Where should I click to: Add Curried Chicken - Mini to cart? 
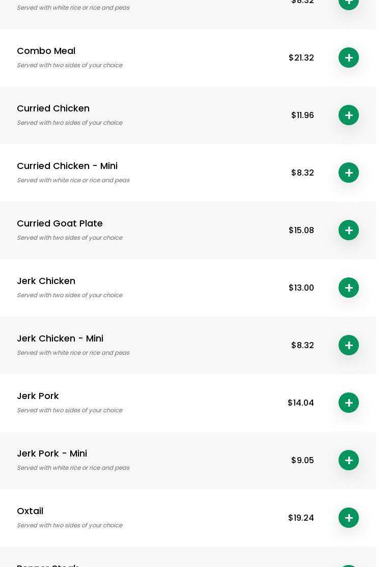coord(349,173)
